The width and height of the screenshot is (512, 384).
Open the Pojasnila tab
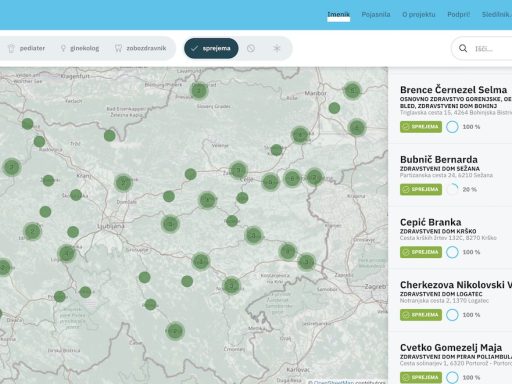click(x=376, y=14)
